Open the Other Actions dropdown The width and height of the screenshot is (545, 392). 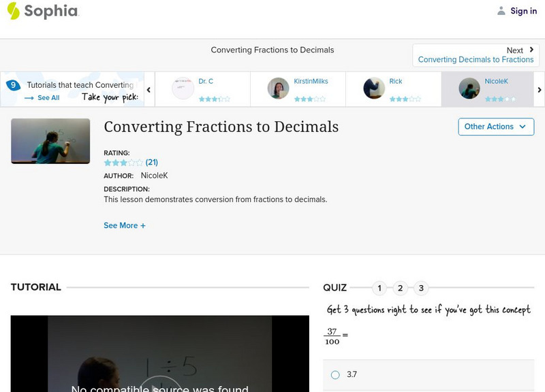pos(495,127)
